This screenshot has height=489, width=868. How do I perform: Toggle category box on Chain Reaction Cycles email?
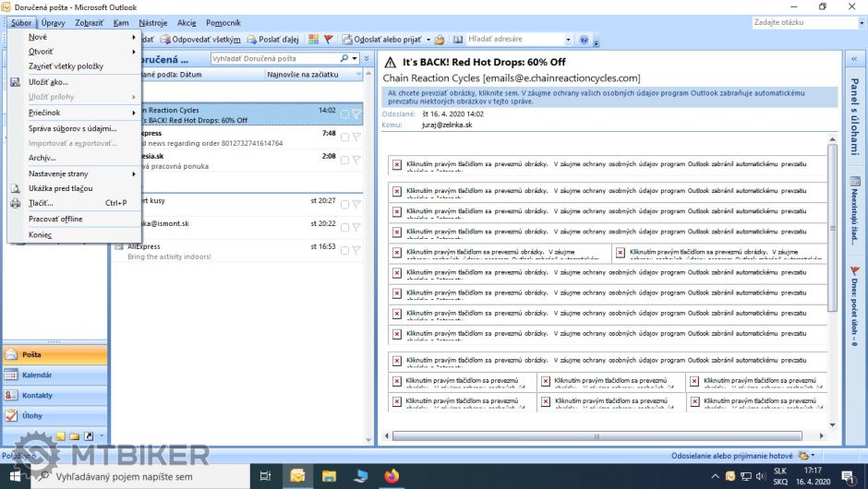click(344, 114)
